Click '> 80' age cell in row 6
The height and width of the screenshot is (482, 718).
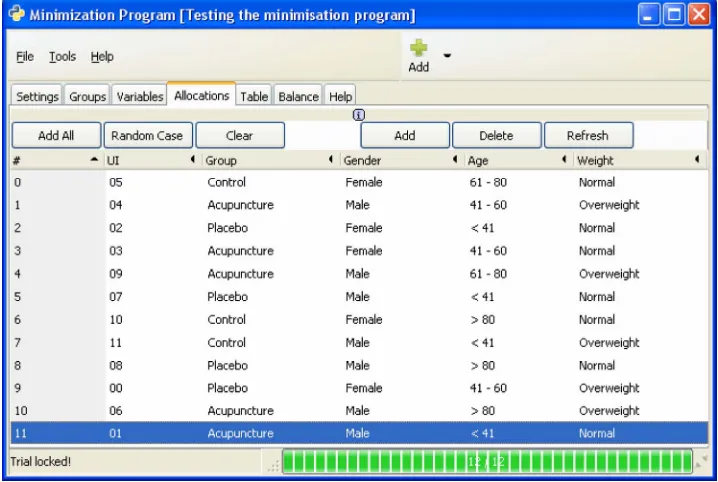[483, 320]
